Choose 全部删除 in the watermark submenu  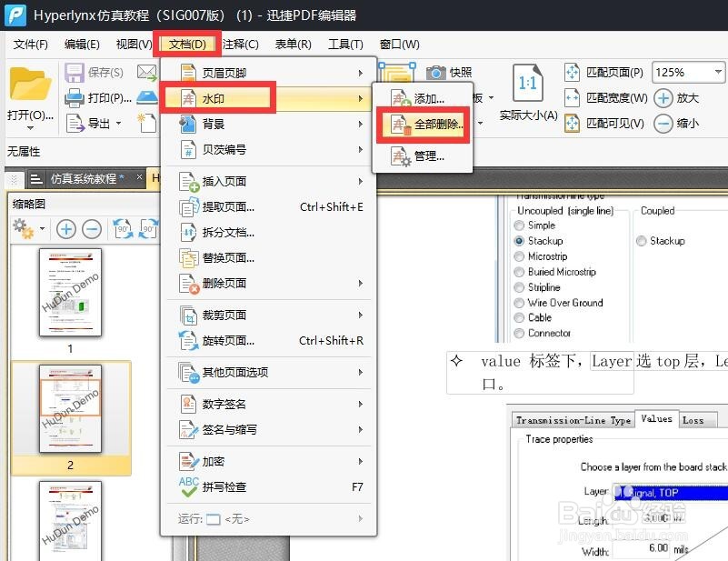coord(423,125)
